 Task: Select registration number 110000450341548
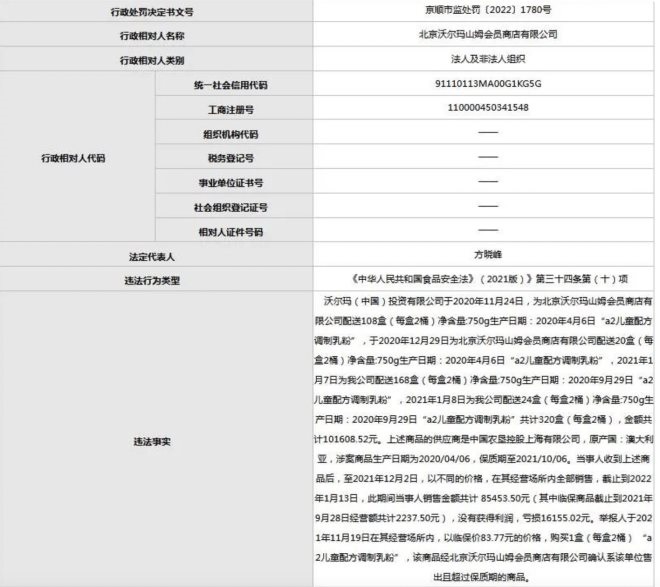(x=488, y=108)
